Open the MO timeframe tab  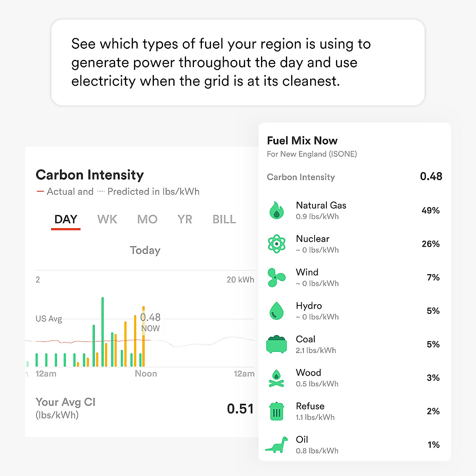click(147, 219)
